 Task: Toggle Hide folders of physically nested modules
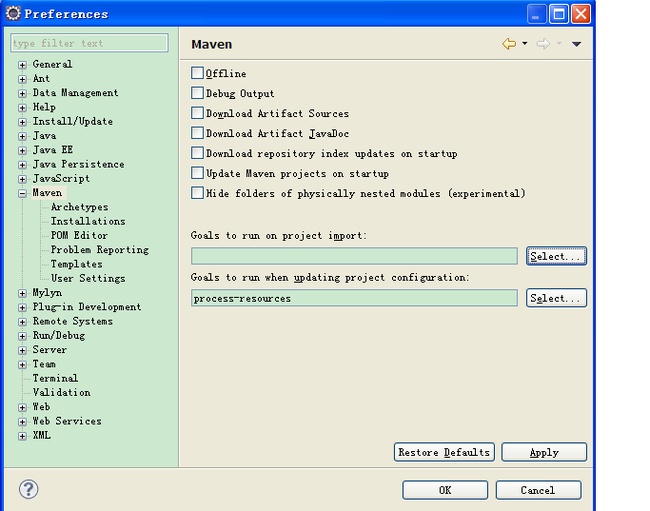point(197,193)
